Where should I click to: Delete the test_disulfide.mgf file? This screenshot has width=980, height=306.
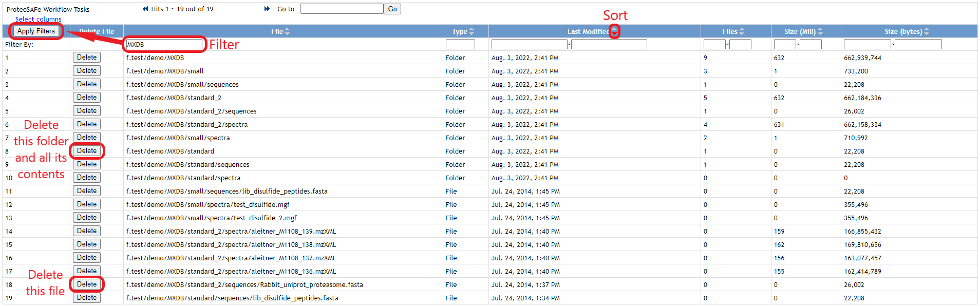click(x=87, y=204)
